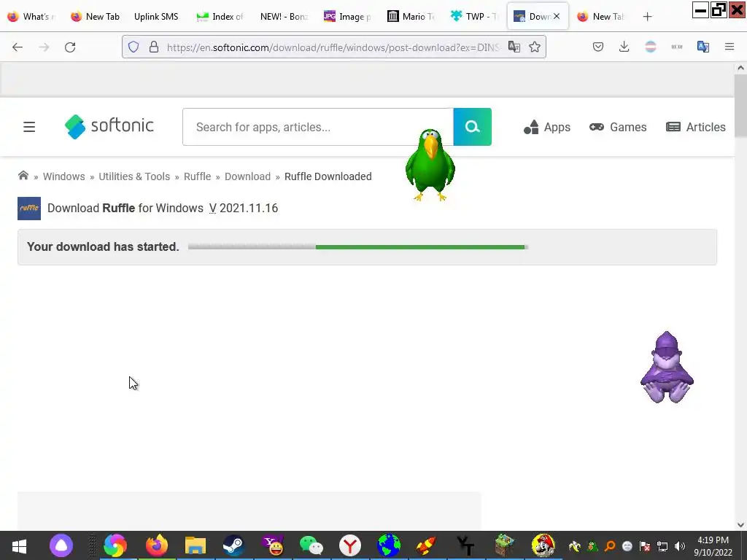Click the download progress bar
747x560 pixels.
pos(358,247)
